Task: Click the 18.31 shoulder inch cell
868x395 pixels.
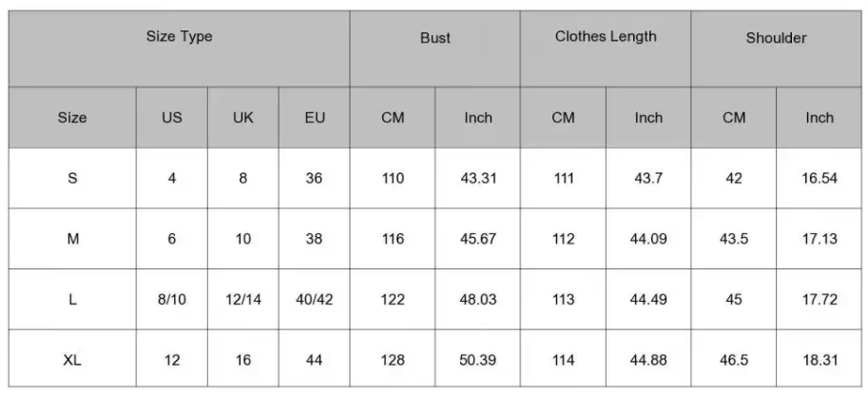Action: coord(819,360)
